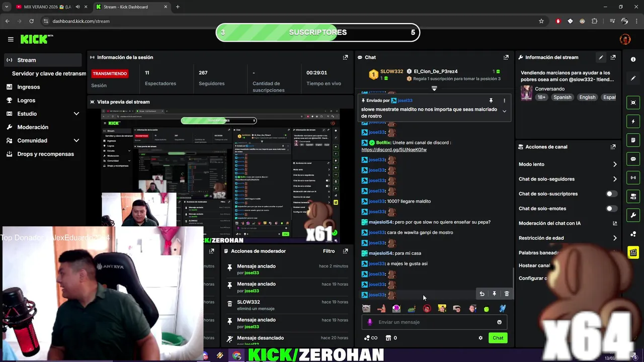This screenshot has height=362, width=644.
Task: Click the English language tag
Action: click(x=587, y=97)
